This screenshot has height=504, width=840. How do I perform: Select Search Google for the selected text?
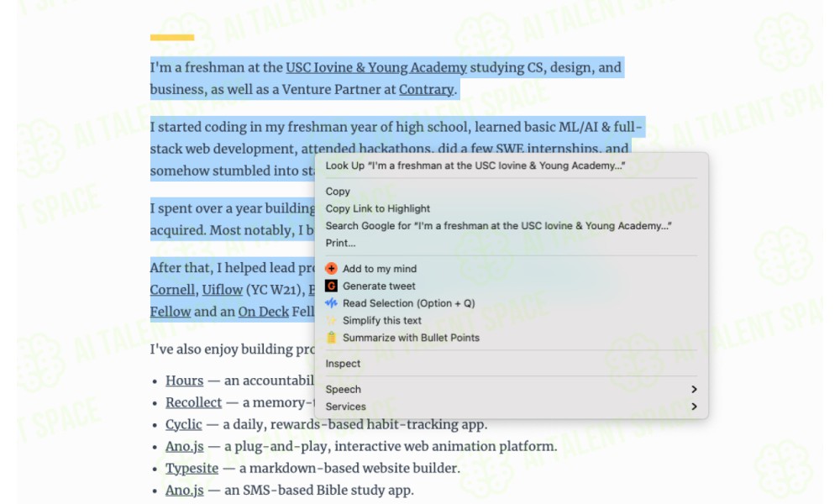point(498,225)
